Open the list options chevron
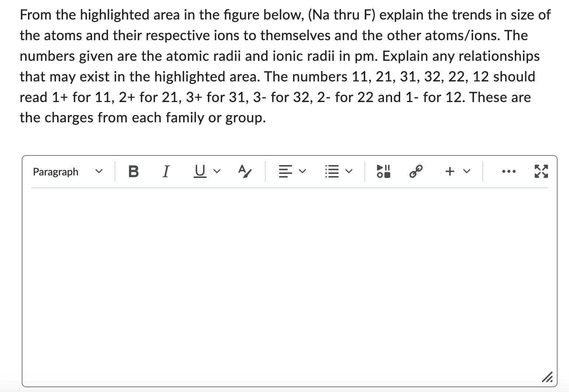This screenshot has height=392, width=569. coord(348,171)
